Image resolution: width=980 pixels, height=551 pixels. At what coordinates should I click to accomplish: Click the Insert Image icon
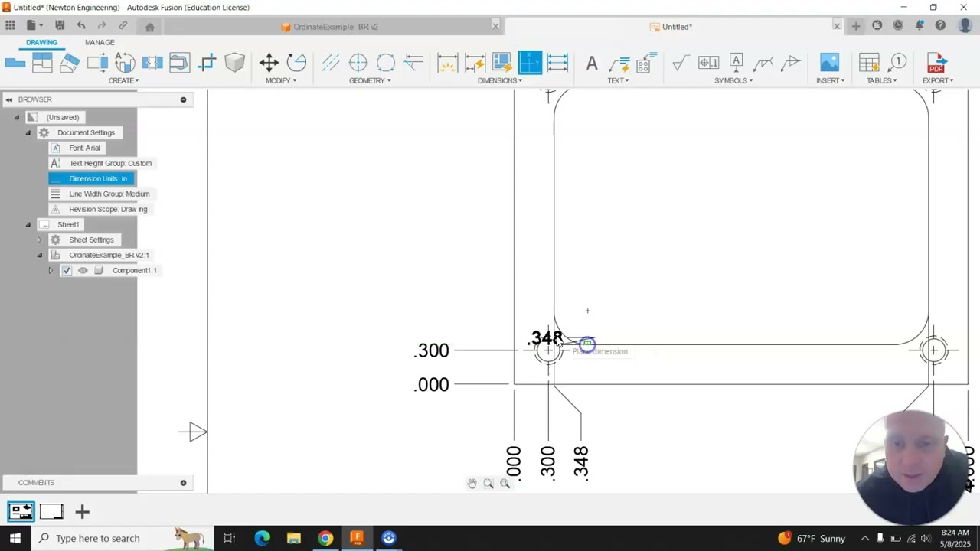[829, 63]
